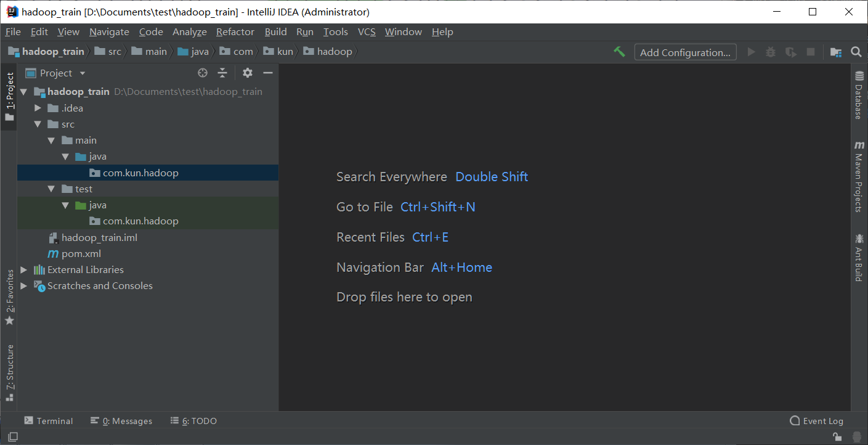
Task: Open the Ant Build tool window
Action: (x=859, y=258)
